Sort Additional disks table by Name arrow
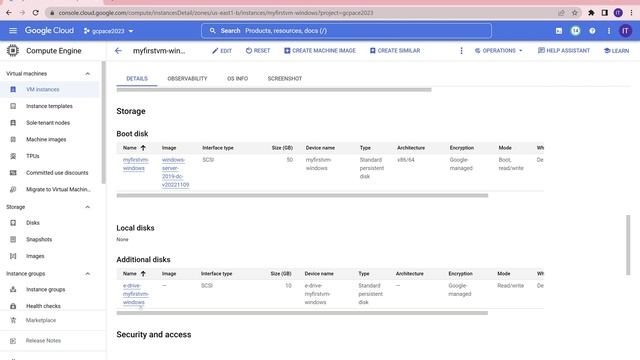 pos(143,273)
